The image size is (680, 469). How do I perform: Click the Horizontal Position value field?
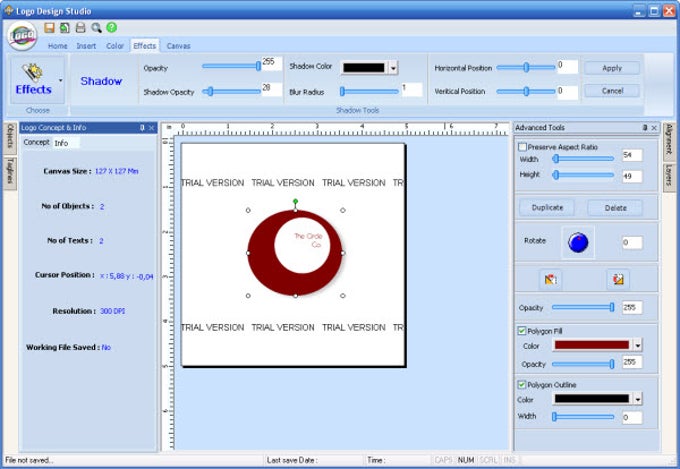tap(567, 66)
